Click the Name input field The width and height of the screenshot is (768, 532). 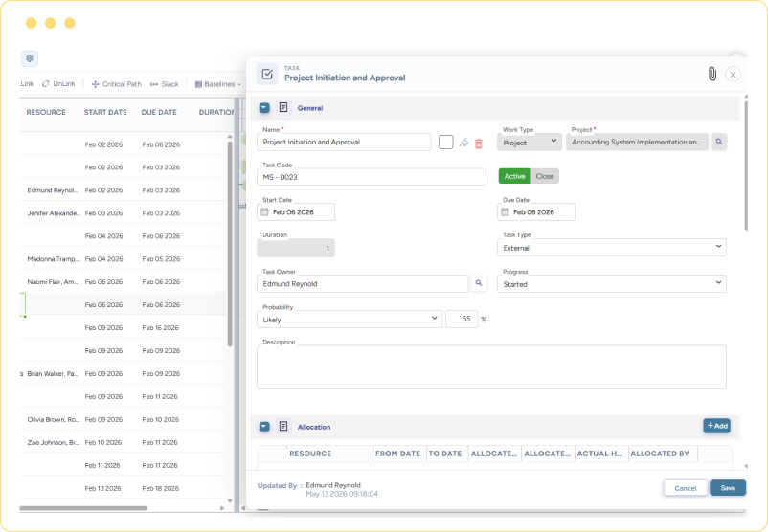click(x=344, y=142)
